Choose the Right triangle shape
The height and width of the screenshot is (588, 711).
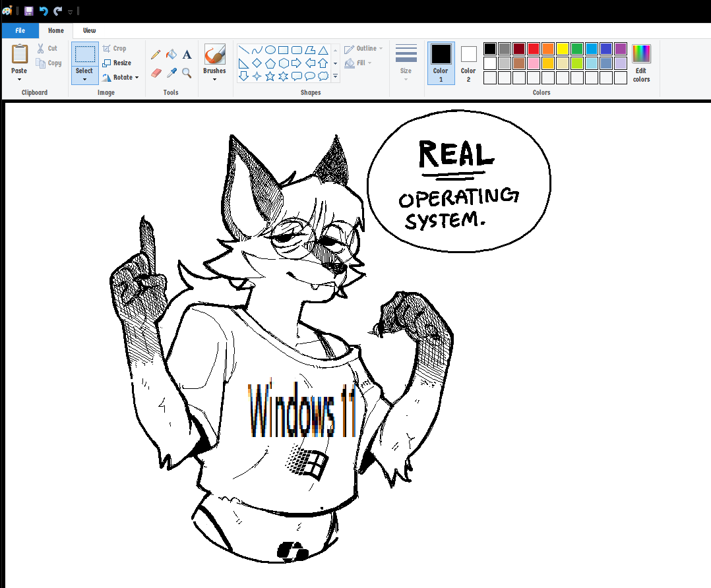point(243,63)
